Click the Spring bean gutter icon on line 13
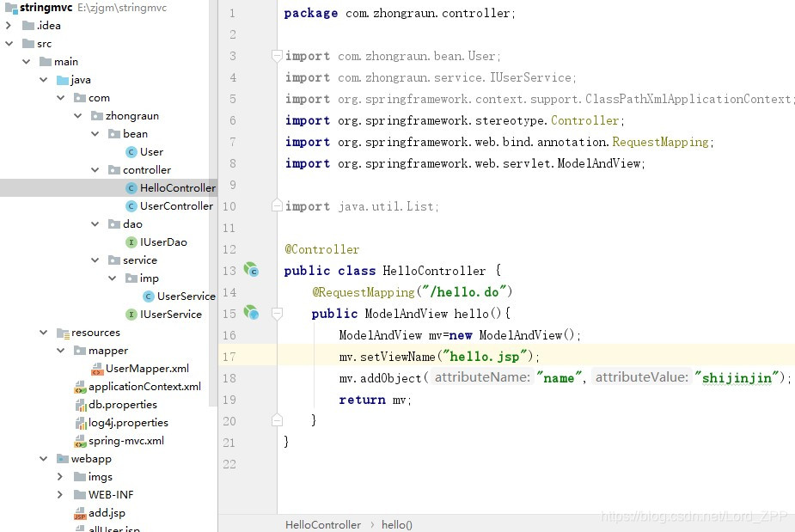This screenshot has height=532, width=795. pyautogui.click(x=251, y=269)
